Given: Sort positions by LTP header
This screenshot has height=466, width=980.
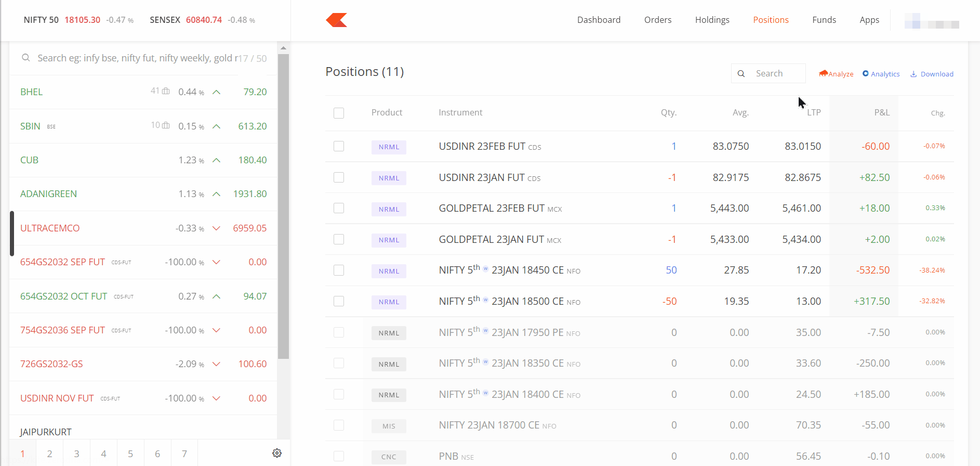Looking at the screenshot, I should pos(814,112).
